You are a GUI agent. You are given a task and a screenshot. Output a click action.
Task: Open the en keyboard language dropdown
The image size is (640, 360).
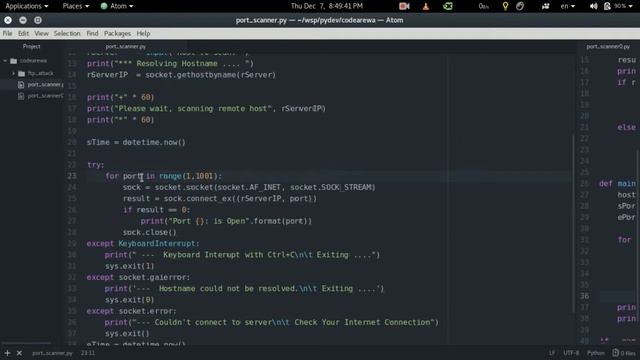coord(568,6)
